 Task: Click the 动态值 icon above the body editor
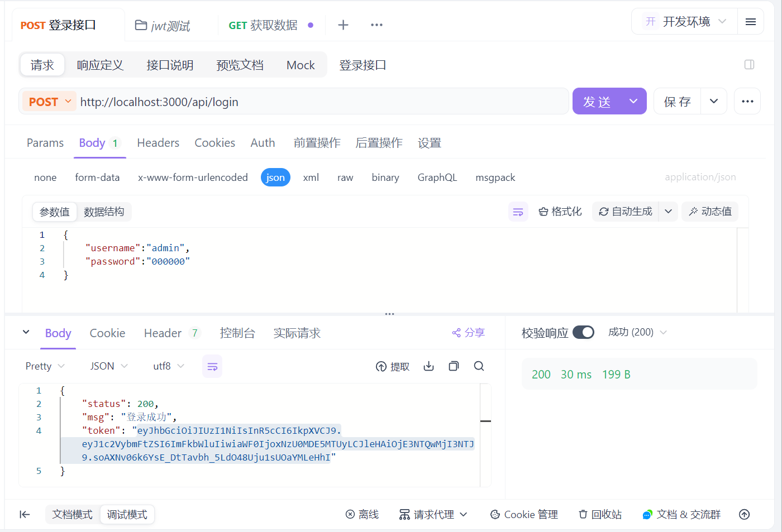[710, 212]
